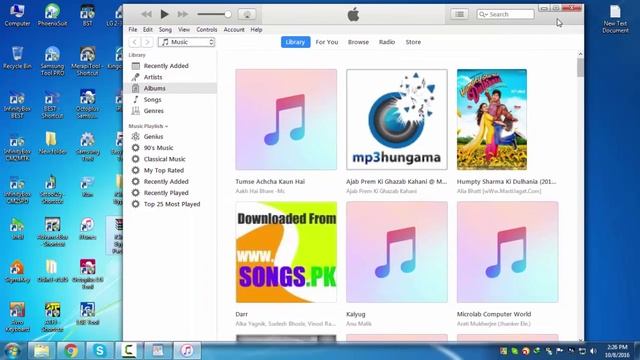
Task: Open the Music media type dropdown
Action: [x=187, y=42]
